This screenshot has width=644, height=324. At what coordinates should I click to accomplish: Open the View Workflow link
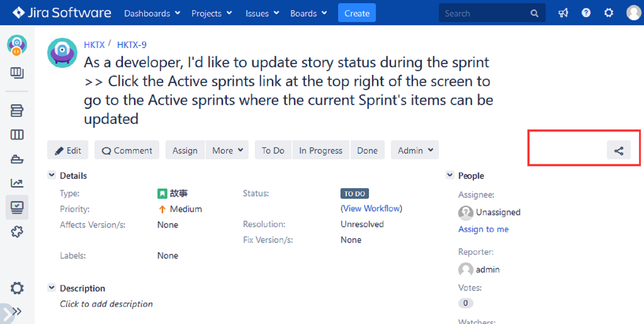pos(371,209)
